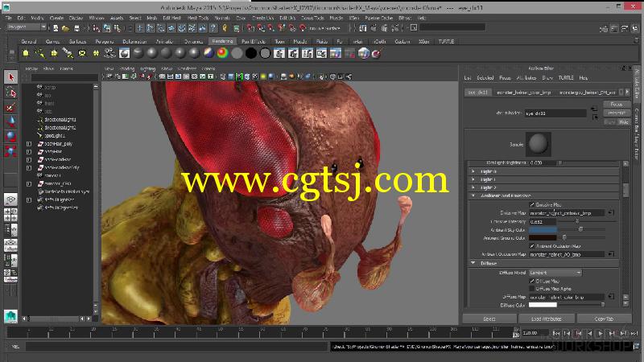This screenshot has width=644, height=362.
Task: Select the arrow Select tool
Action: point(10,77)
